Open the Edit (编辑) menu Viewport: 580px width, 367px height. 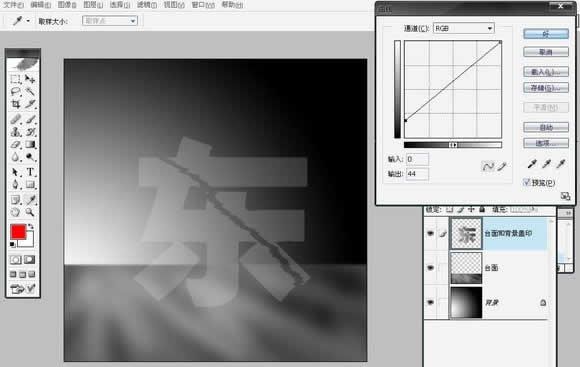[x=41, y=5]
